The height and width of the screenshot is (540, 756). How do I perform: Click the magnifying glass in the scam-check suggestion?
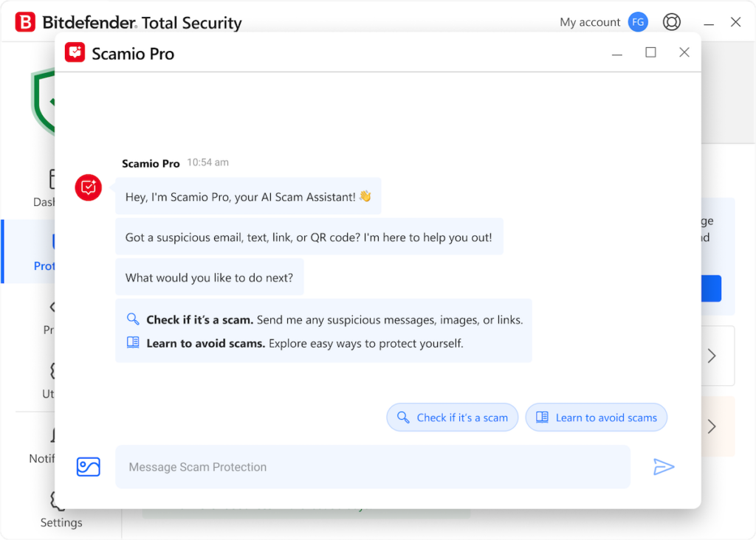[133, 318]
